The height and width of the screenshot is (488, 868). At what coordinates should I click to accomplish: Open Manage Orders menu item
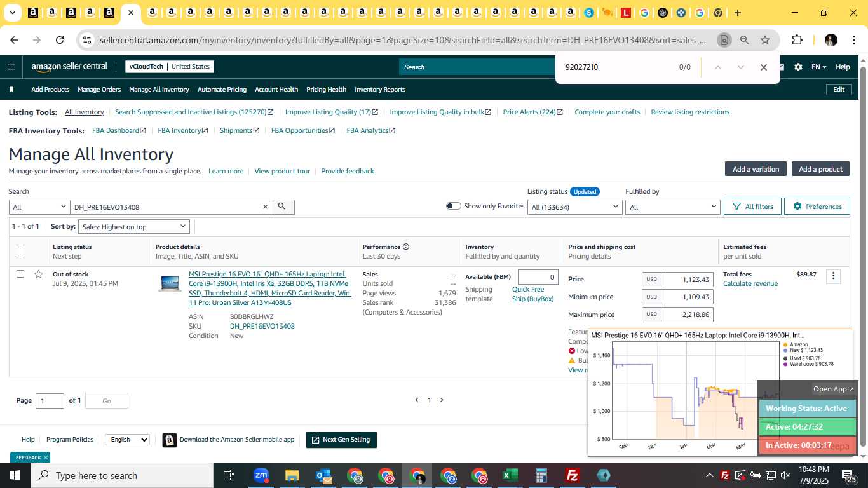click(x=99, y=90)
